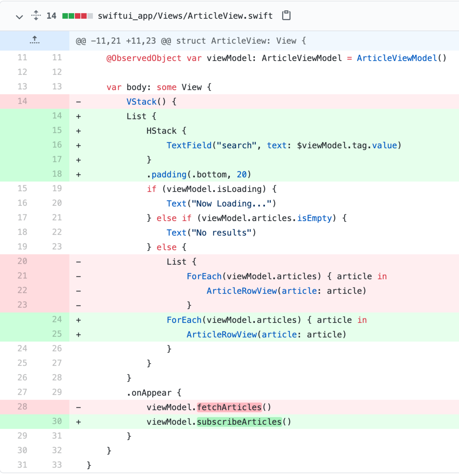This screenshot has width=459, height=476.
Task: Select new line number 30
Action: coord(57,421)
